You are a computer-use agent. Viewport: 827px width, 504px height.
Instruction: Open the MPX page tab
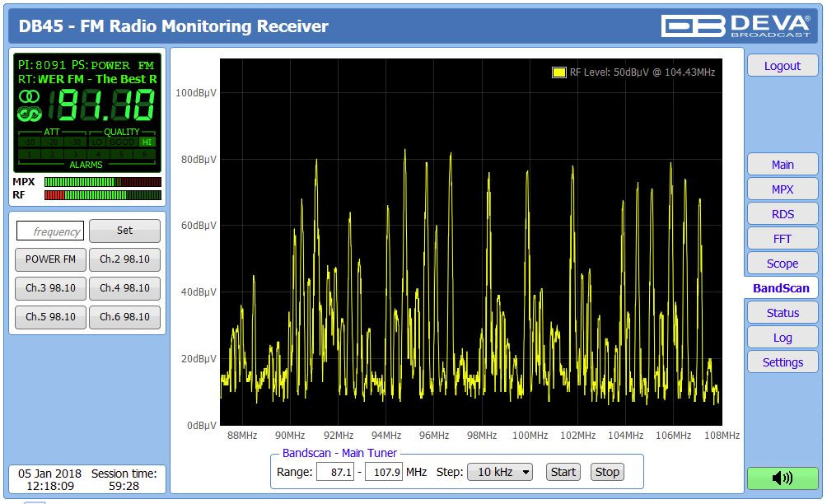(x=783, y=189)
